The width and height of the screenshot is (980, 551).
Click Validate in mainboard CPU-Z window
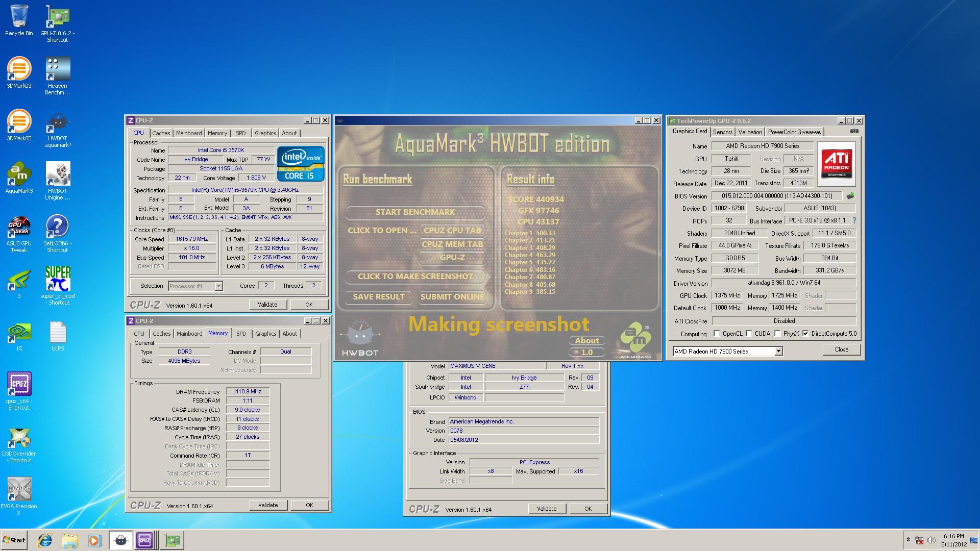coord(547,509)
